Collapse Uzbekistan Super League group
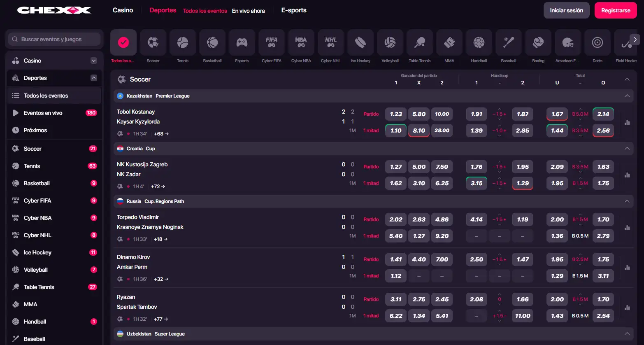This screenshot has height=345, width=644. (627, 334)
